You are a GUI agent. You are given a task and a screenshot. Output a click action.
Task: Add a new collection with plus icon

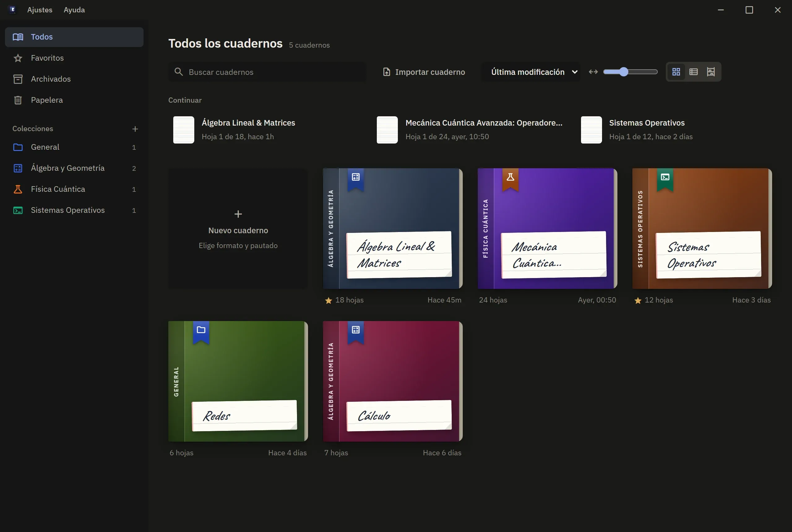[135, 129]
